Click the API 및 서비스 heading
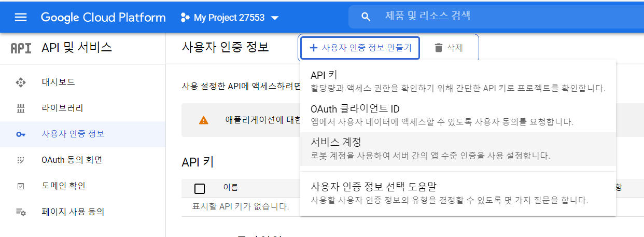644x237 pixels. point(77,48)
